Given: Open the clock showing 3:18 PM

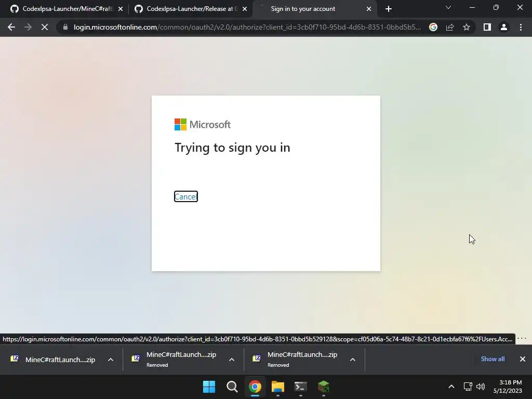Looking at the screenshot, I should pos(508,387).
